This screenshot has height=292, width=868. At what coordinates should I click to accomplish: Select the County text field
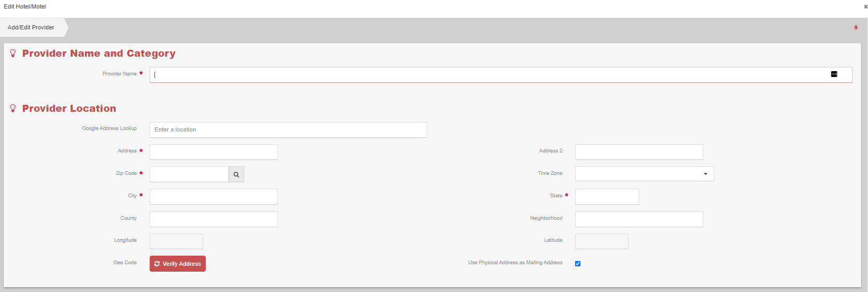pos(213,219)
